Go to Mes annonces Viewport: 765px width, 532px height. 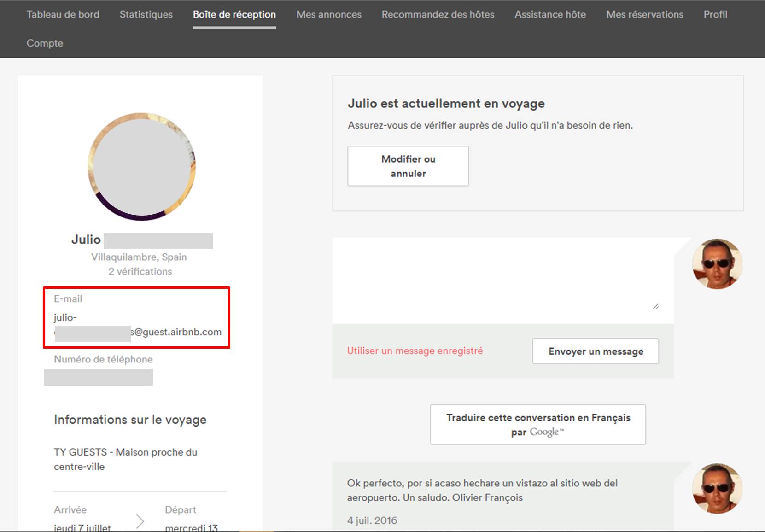coord(328,14)
